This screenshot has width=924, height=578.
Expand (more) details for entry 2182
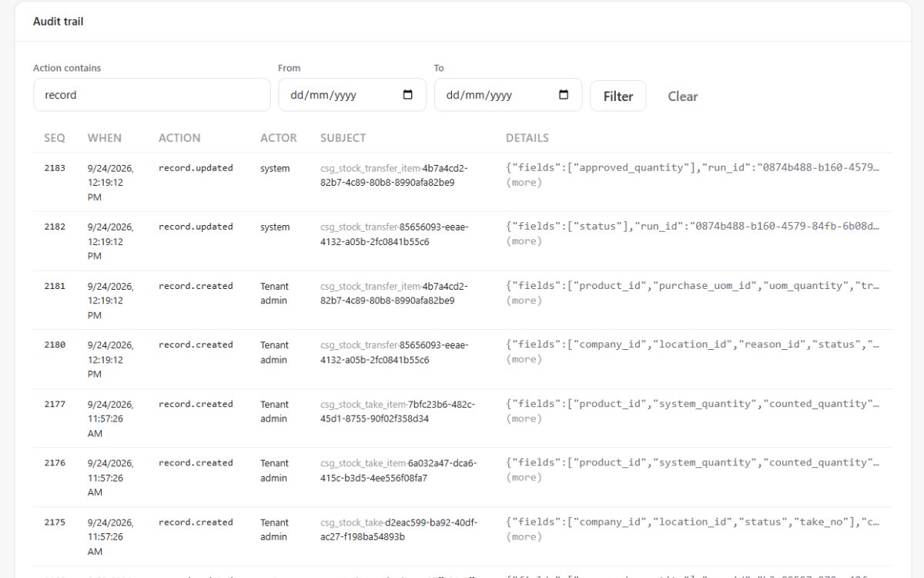[524, 241]
